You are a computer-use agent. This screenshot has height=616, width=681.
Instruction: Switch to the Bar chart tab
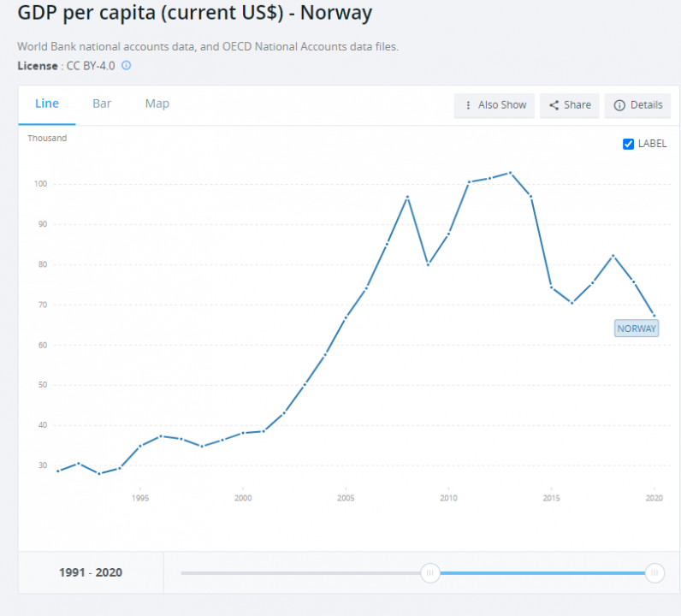(102, 104)
